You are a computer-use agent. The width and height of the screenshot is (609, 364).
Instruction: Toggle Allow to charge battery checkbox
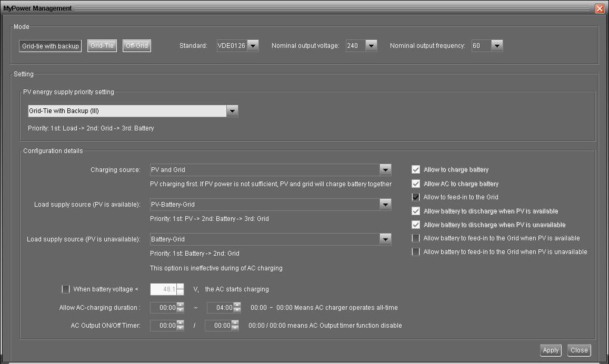tap(416, 170)
